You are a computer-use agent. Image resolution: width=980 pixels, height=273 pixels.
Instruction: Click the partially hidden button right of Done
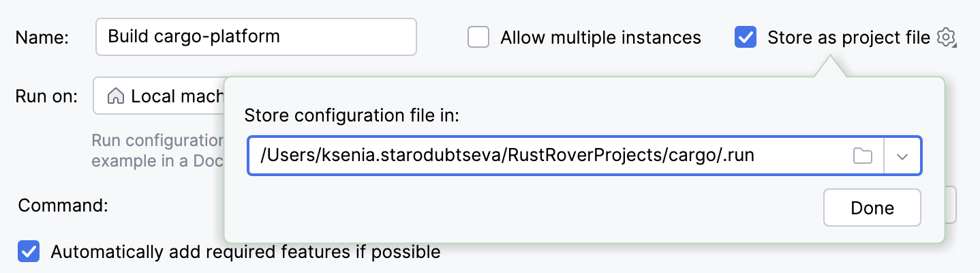[x=951, y=205]
